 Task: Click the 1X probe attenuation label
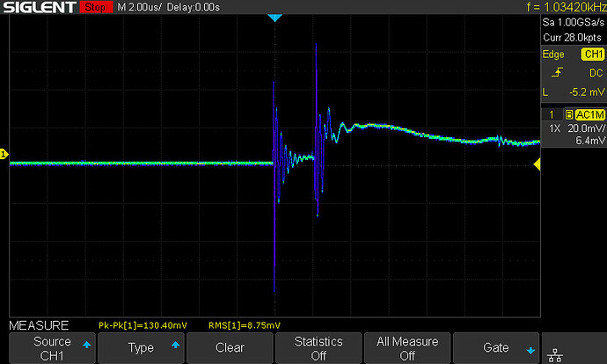[x=554, y=128]
